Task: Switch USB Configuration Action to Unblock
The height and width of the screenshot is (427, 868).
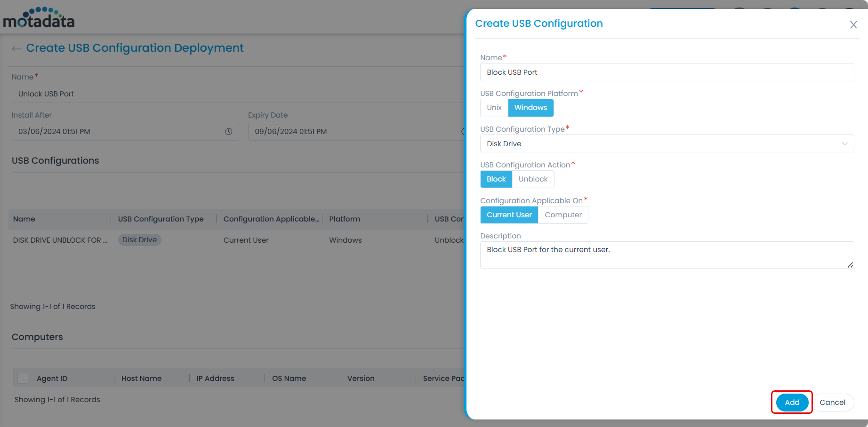Action: 532,179
